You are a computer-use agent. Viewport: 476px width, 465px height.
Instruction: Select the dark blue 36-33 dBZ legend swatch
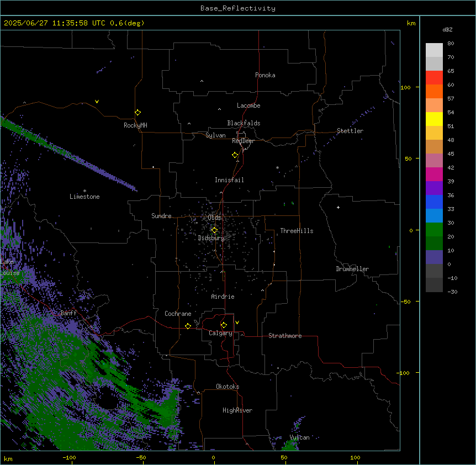(434, 202)
